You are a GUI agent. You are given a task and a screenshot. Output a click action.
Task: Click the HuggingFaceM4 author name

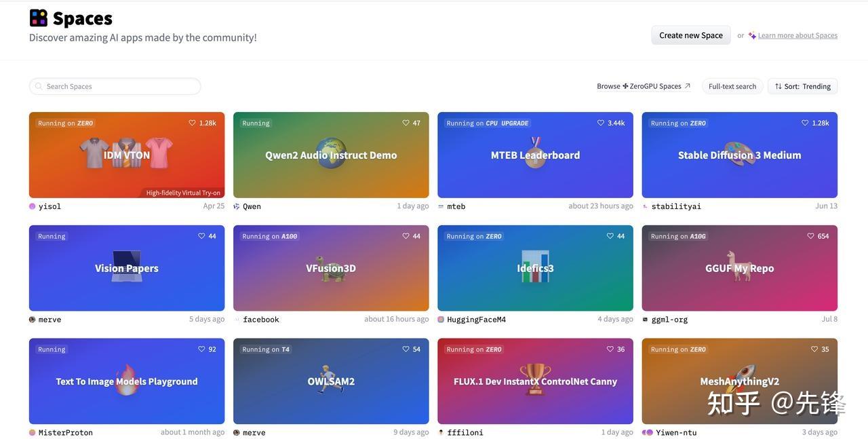point(477,320)
